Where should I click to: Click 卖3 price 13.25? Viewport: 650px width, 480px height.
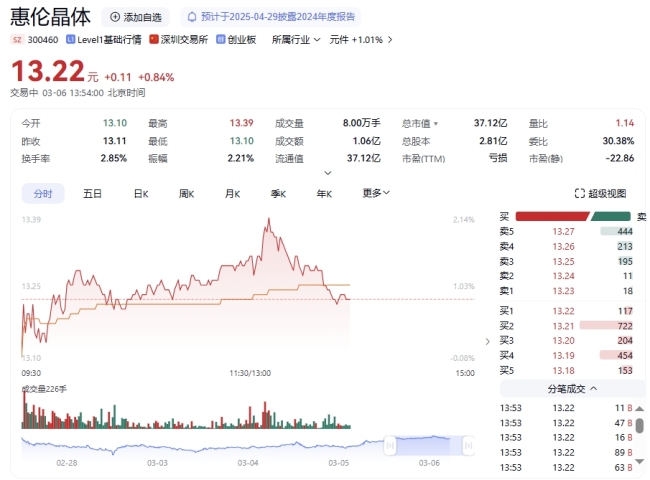click(563, 262)
